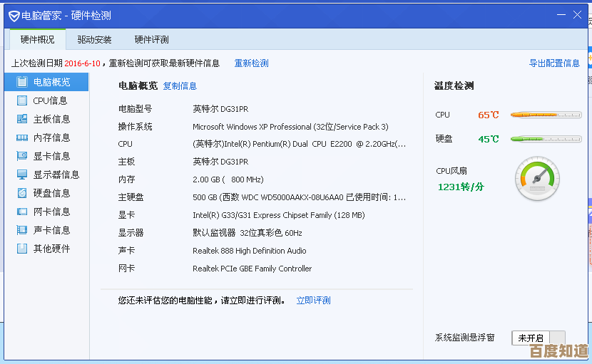592x364 pixels.
Task: Click the CPU fan speed gauge icon
Action: coord(537,179)
